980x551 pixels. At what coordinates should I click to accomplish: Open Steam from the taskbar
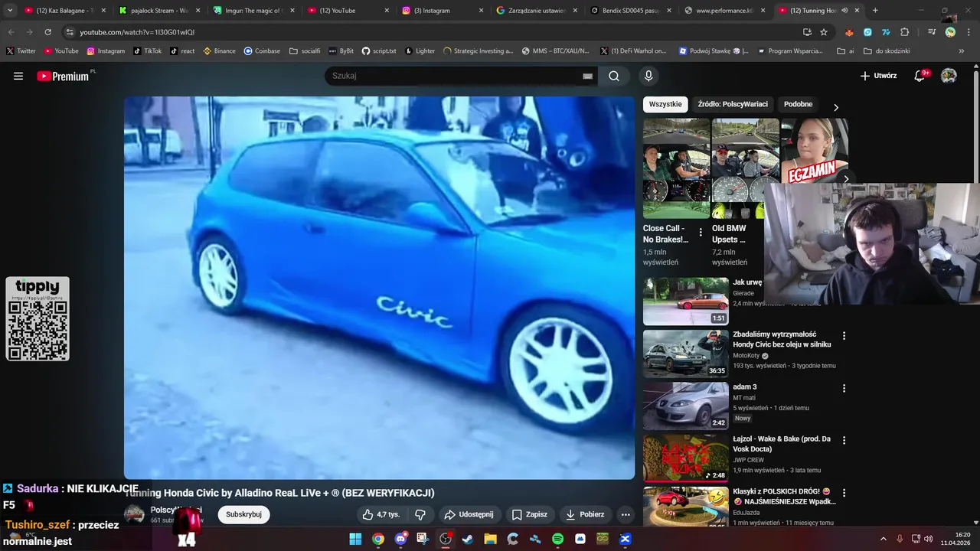coord(468,539)
